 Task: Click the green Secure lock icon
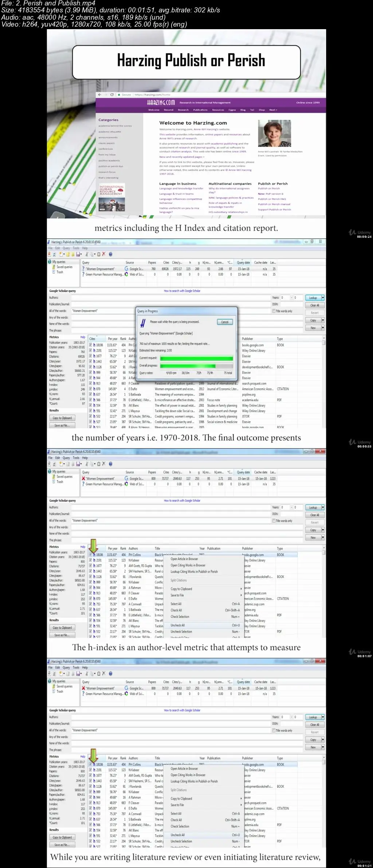point(119,95)
